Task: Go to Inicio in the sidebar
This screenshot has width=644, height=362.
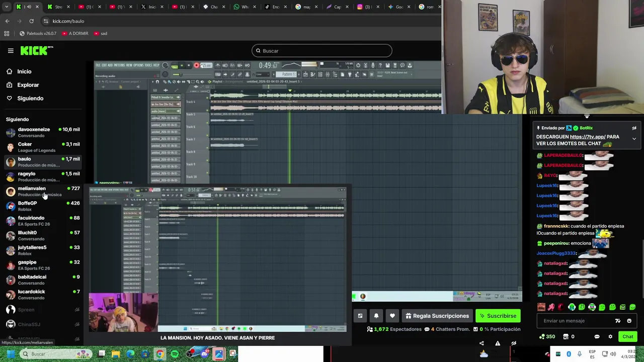Action: pyautogui.click(x=24, y=71)
